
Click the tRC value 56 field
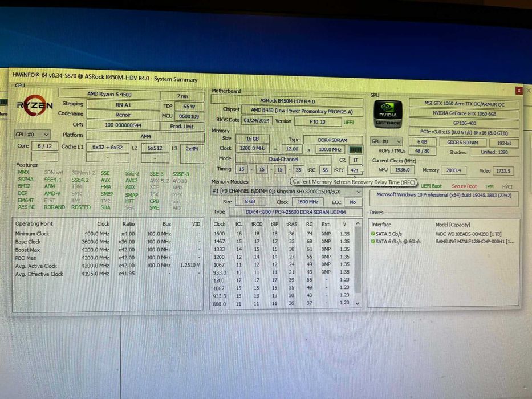pos(325,170)
